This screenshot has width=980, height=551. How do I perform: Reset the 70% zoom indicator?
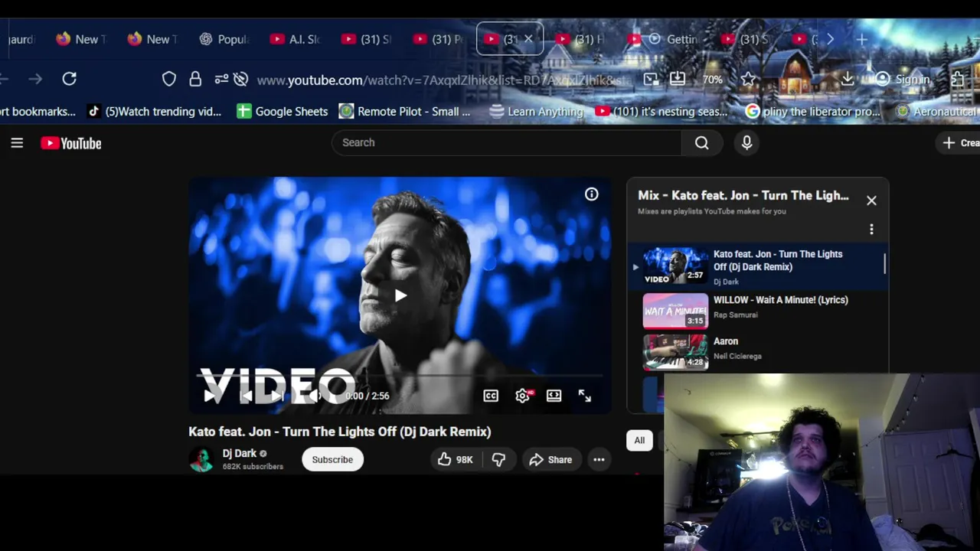pos(712,80)
